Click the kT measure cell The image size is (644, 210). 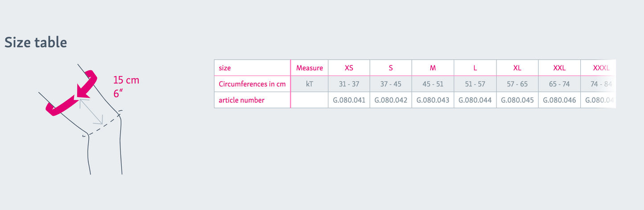click(x=309, y=84)
